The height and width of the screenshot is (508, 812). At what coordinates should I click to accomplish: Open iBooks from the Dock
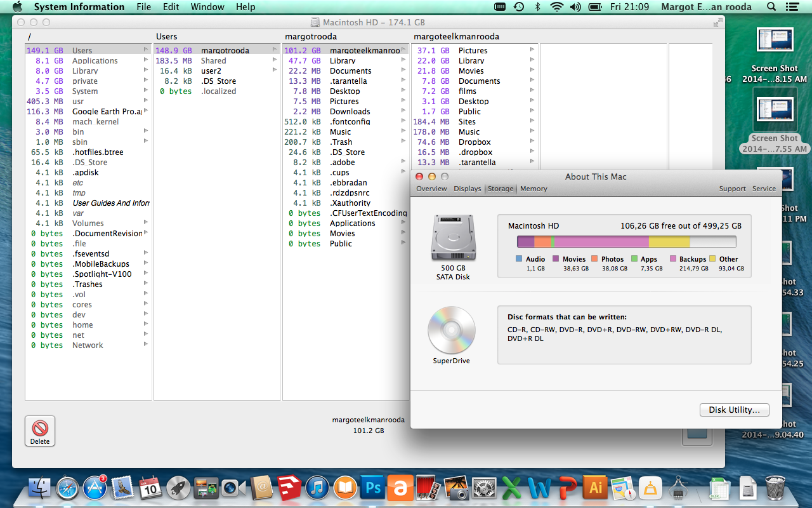[344, 488]
